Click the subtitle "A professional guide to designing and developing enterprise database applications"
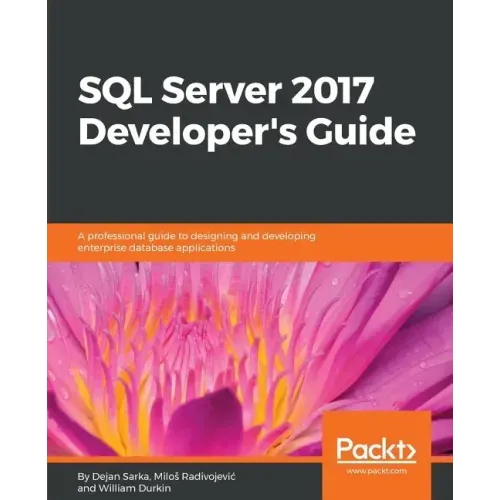This screenshot has width=500, height=500. (196, 242)
